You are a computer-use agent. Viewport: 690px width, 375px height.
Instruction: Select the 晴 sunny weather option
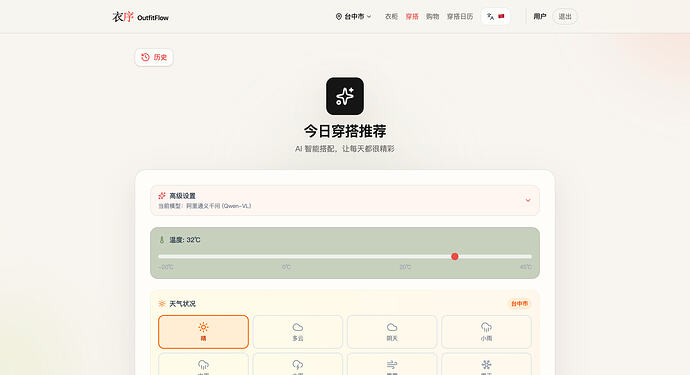click(203, 332)
